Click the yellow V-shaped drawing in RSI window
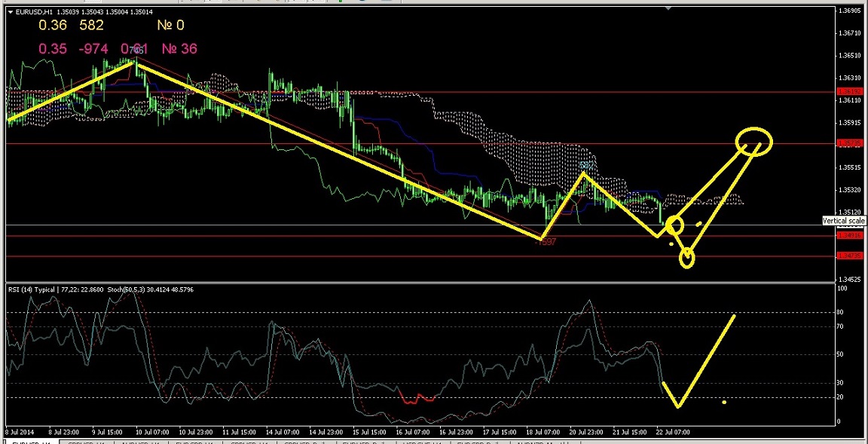 tap(680, 406)
